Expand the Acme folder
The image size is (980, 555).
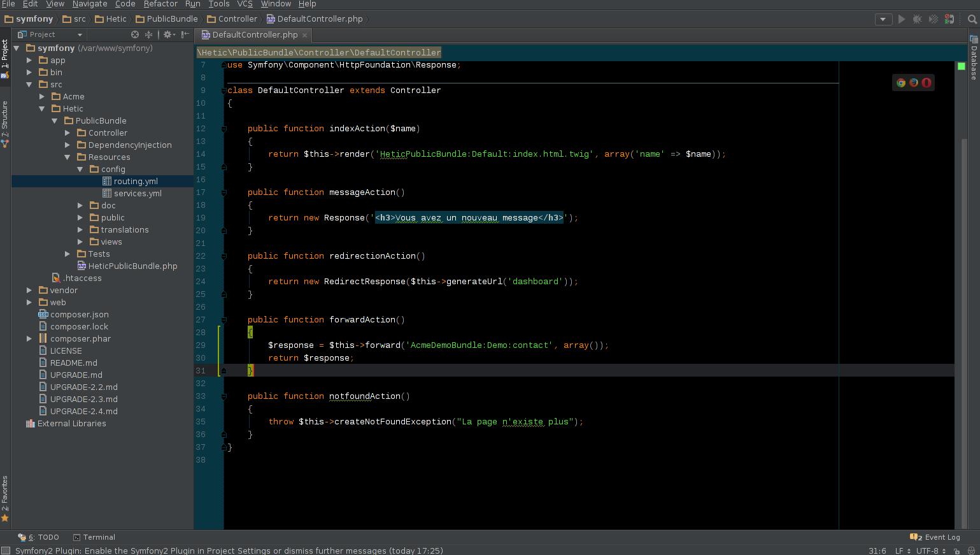pos(42,97)
